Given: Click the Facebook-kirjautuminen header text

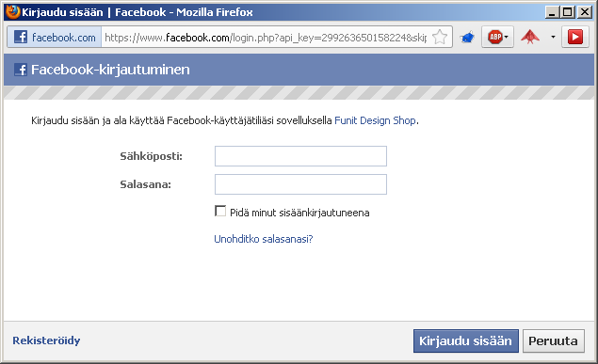Looking at the screenshot, I should [110, 70].
